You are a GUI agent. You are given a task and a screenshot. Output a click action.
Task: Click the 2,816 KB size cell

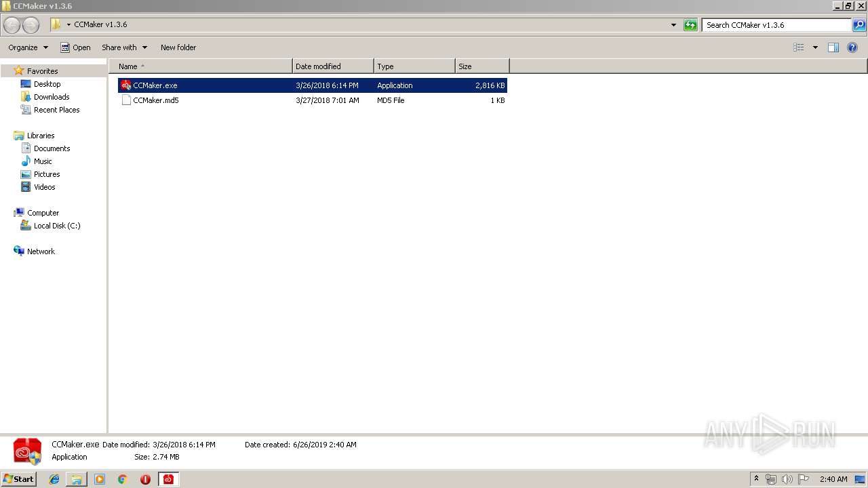(x=490, y=85)
